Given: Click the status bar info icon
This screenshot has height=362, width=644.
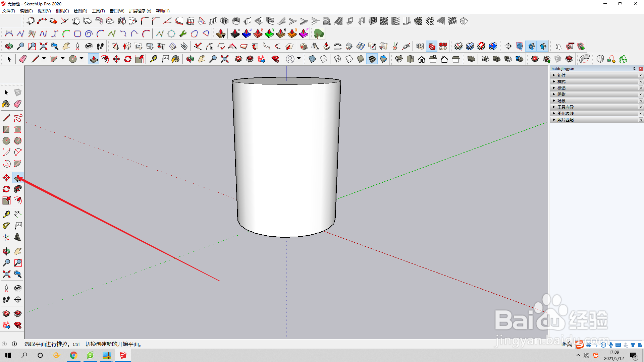Looking at the screenshot, I should [14, 344].
